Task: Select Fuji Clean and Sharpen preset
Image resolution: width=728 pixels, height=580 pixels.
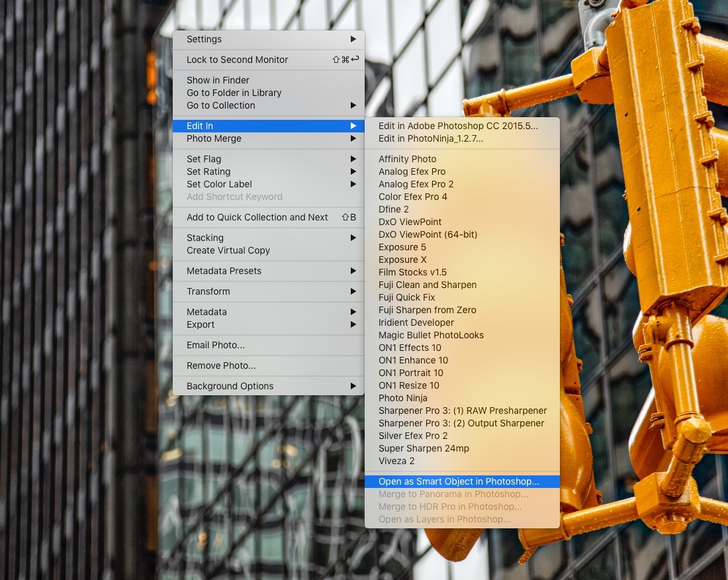Action: pos(462,285)
